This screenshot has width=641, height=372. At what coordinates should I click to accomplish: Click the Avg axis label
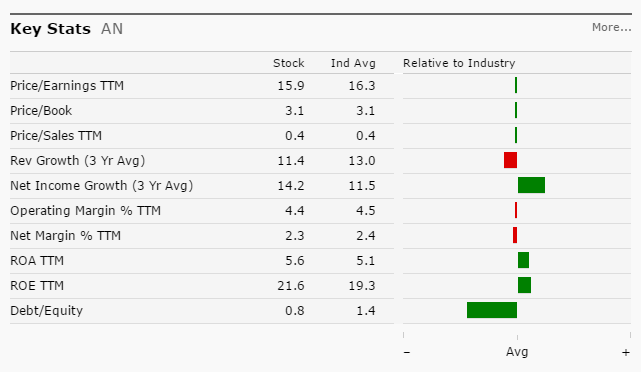click(517, 352)
